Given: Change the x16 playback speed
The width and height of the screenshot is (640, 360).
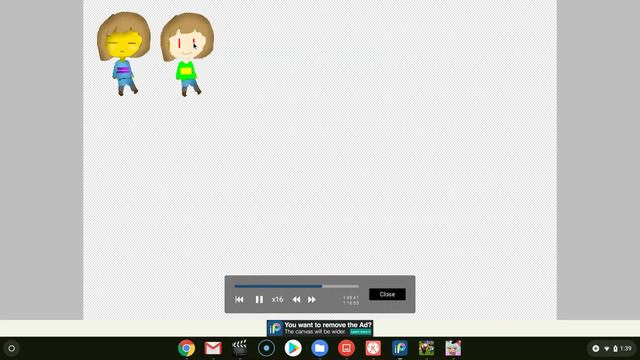Looking at the screenshot, I should (278, 300).
